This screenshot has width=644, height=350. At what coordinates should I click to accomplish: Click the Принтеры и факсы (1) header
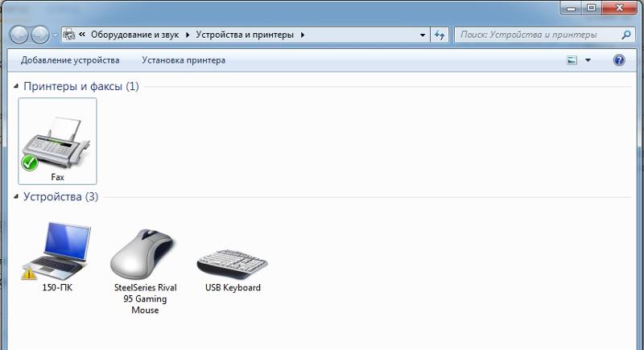pyautogui.click(x=81, y=86)
